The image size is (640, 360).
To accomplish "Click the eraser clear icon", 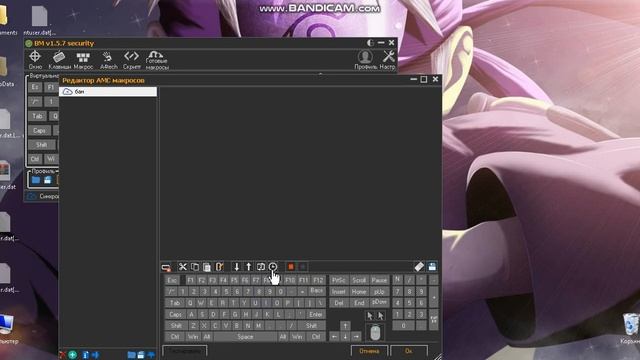I will (x=419, y=267).
